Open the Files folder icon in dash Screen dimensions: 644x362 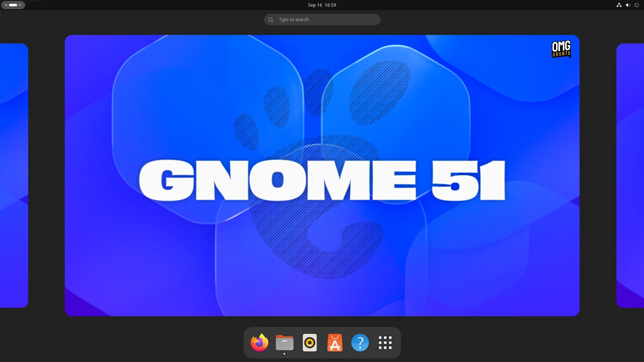[284, 343]
